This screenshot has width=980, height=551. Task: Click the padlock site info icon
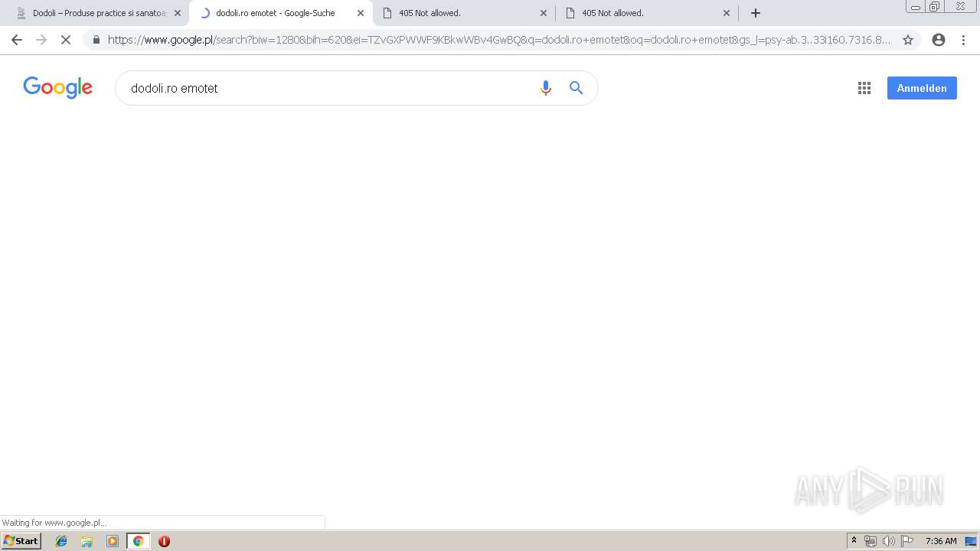(96, 40)
